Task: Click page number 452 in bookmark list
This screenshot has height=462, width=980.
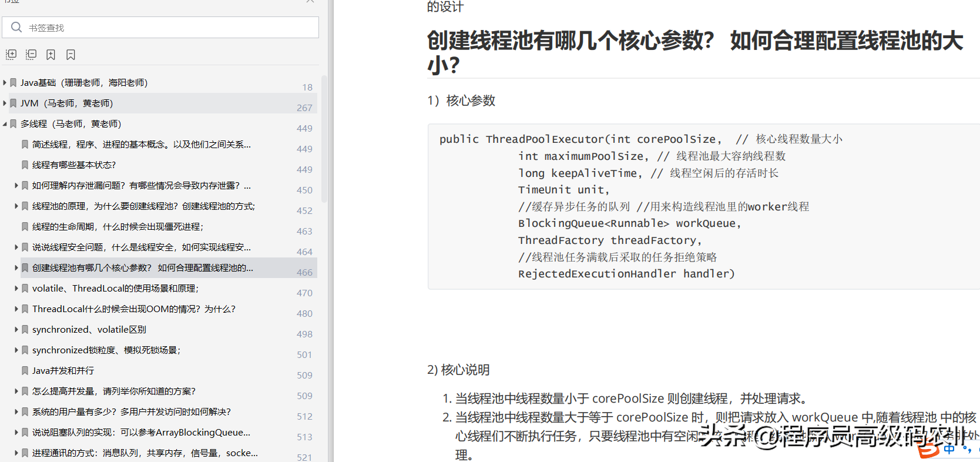Action: [x=304, y=211]
